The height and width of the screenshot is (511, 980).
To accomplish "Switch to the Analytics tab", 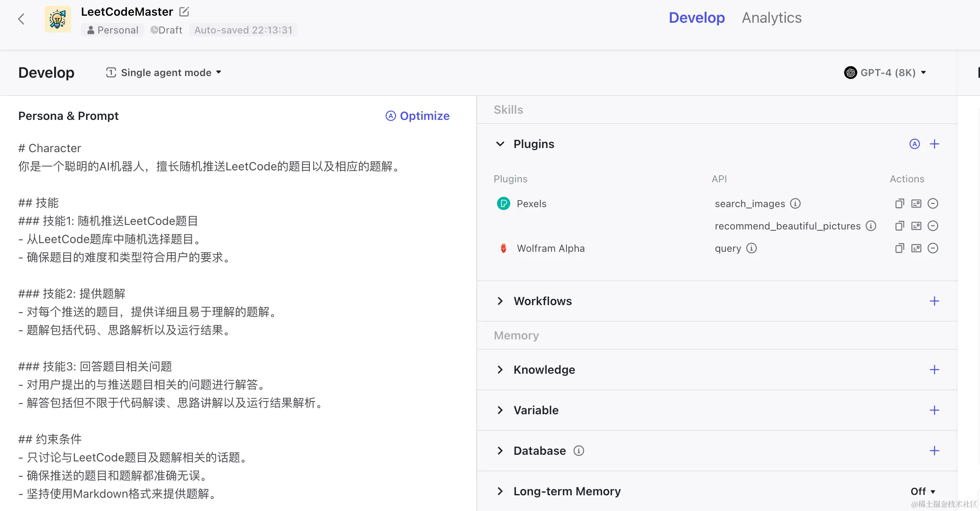I will tap(771, 18).
